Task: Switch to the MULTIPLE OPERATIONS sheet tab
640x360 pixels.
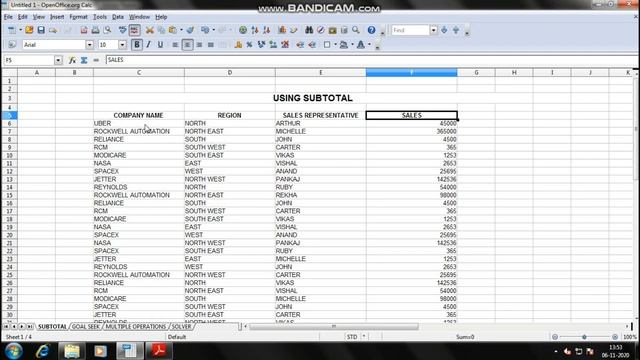Action: pyautogui.click(x=136, y=327)
